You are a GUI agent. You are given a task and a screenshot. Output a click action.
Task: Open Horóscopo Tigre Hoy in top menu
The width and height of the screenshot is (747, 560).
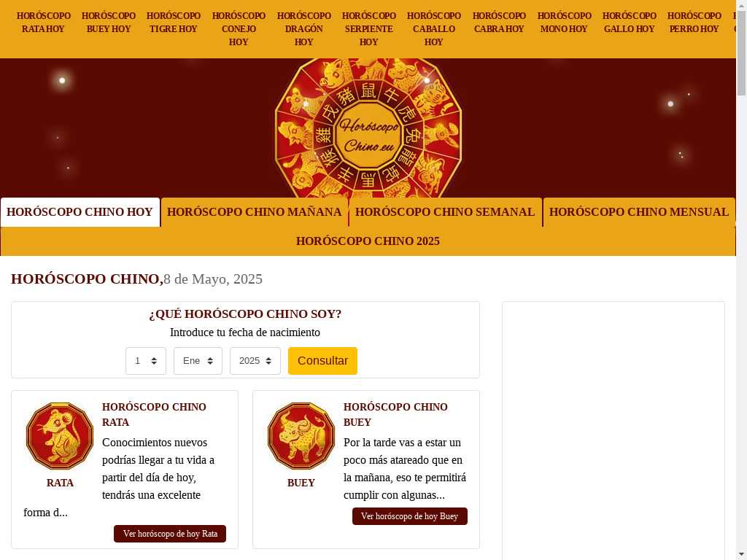[x=174, y=23]
